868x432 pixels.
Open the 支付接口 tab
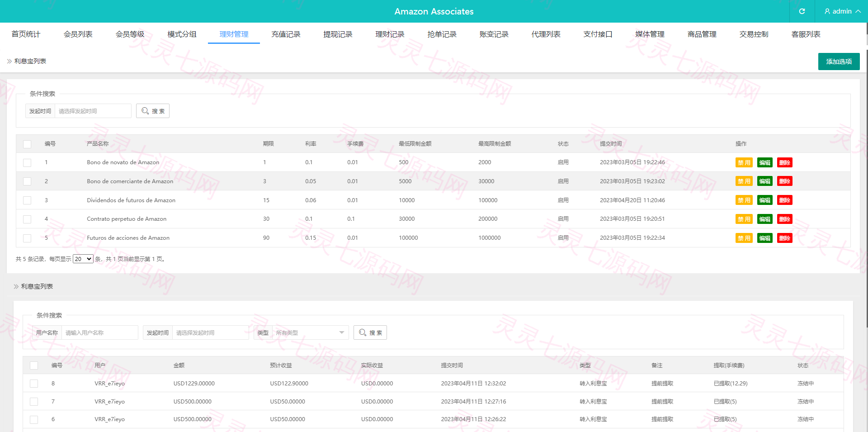(598, 34)
